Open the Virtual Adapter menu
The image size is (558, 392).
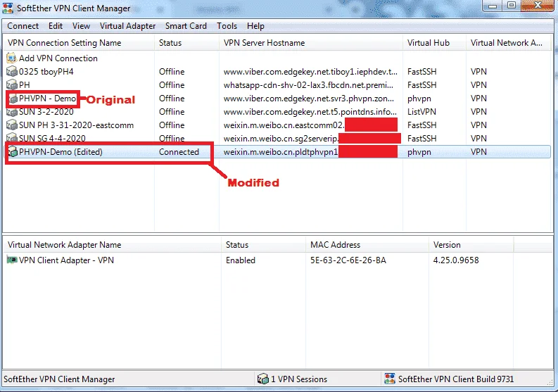[127, 26]
